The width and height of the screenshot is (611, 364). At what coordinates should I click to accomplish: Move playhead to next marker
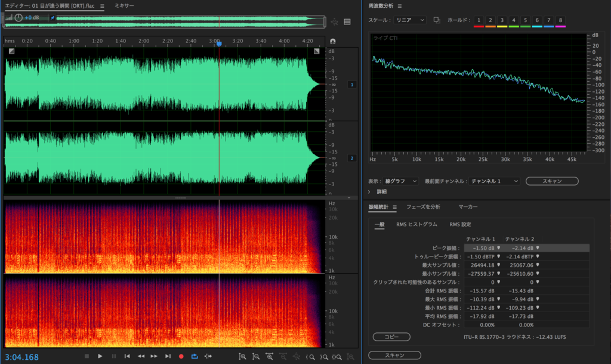(x=168, y=356)
